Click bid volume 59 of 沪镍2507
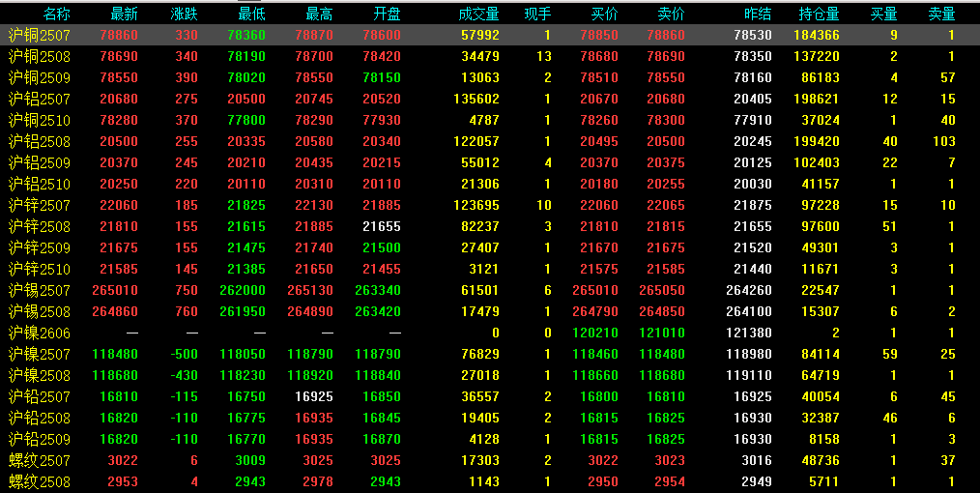Viewport: 980px width, 493px height. [890, 355]
